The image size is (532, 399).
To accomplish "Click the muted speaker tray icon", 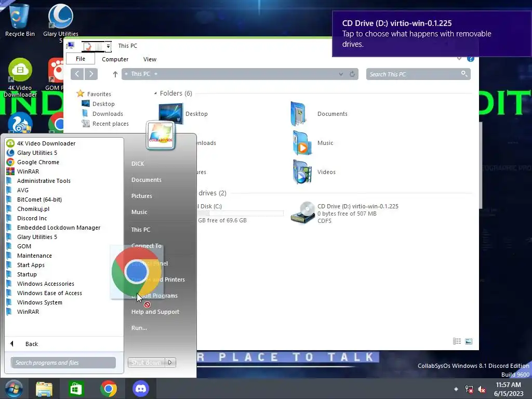I will tap(482, 389).
